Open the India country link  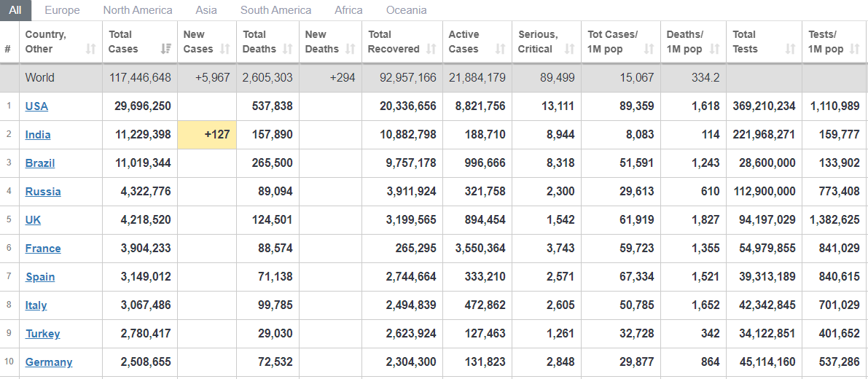[38, 134]
